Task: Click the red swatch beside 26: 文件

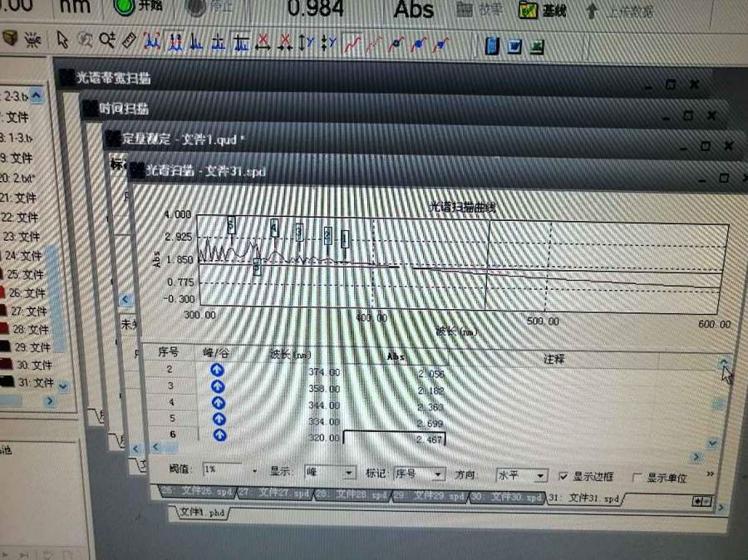Action: pyautogui.click(x=2, y=292)
